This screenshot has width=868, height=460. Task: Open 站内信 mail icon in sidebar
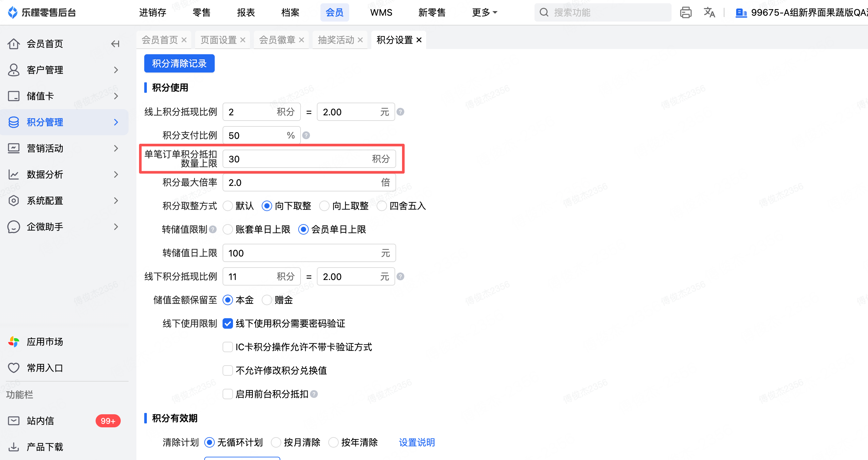point(13,420)
